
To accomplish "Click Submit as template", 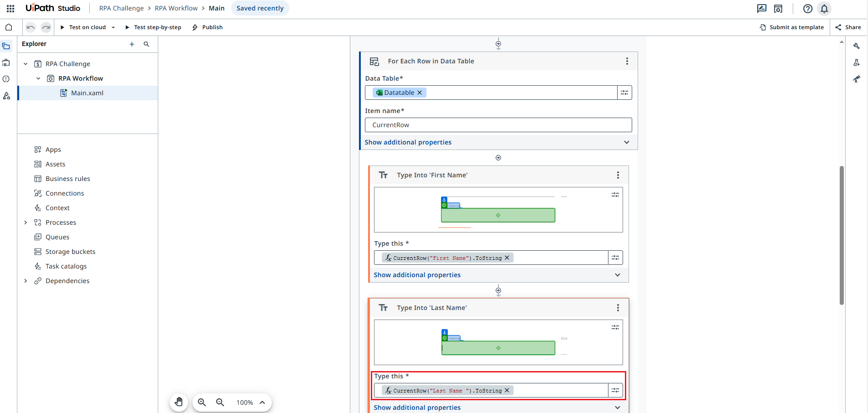I will 792,27.
